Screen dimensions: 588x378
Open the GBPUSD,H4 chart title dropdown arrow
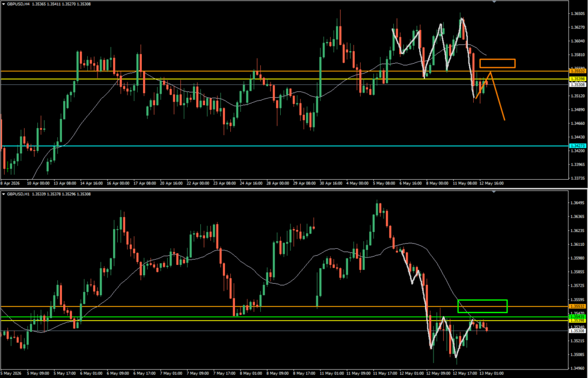(4, 3)
